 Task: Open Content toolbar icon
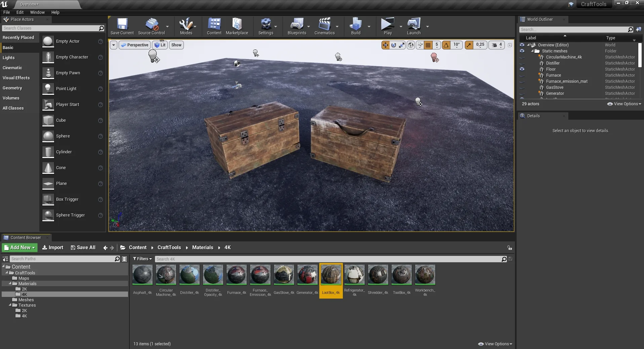214,26
